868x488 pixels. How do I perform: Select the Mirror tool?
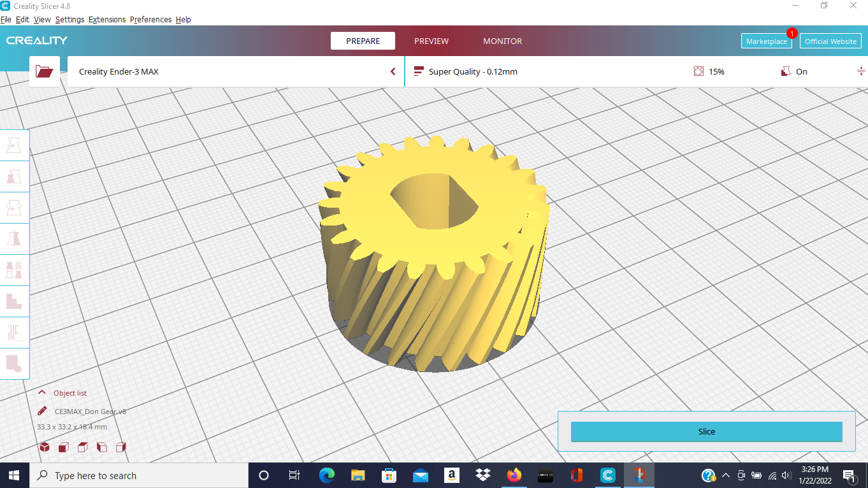pos(15,238)
